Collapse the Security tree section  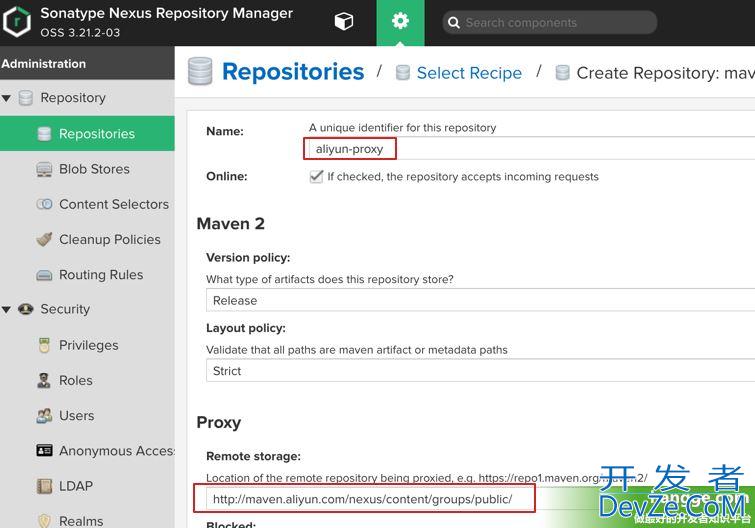(6, 309)
